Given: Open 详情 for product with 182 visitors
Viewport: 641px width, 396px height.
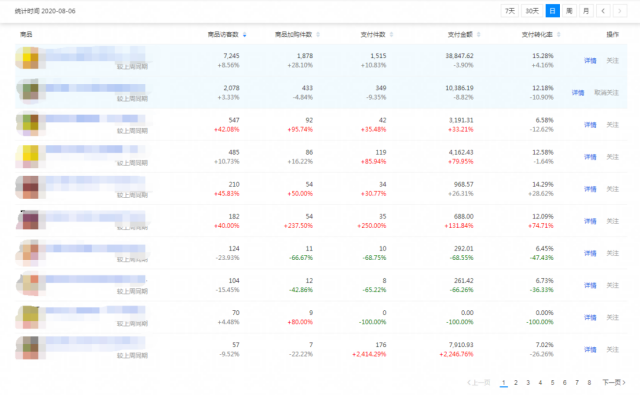Looking at the screenshot, I should click(590, 221).
